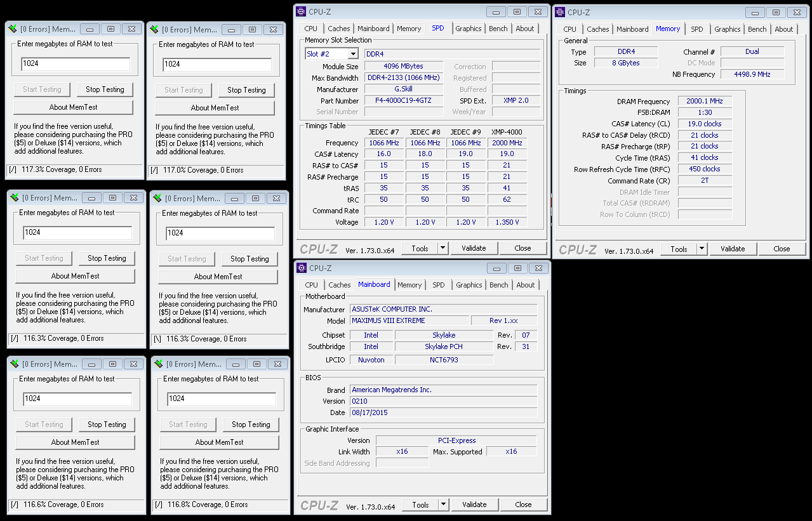This screenshot has height=521, width=812.
Task: Switch to the SPD tab in the Memory window
Action: (697, 29)
